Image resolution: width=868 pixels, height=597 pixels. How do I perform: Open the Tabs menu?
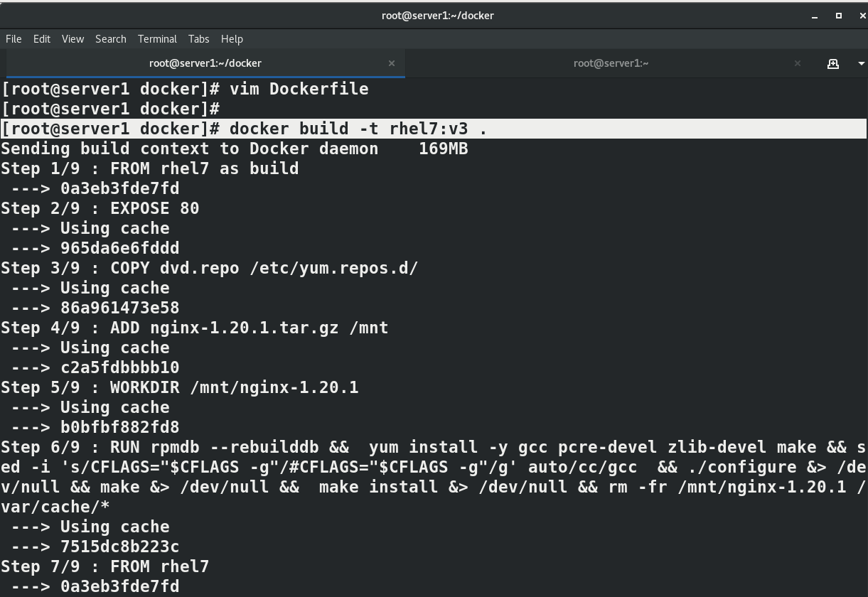(x=199, y=39)
